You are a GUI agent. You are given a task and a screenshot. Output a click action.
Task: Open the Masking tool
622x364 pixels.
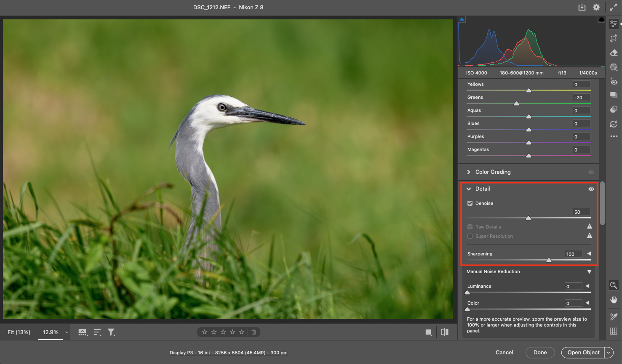click(x=614, y=67)
